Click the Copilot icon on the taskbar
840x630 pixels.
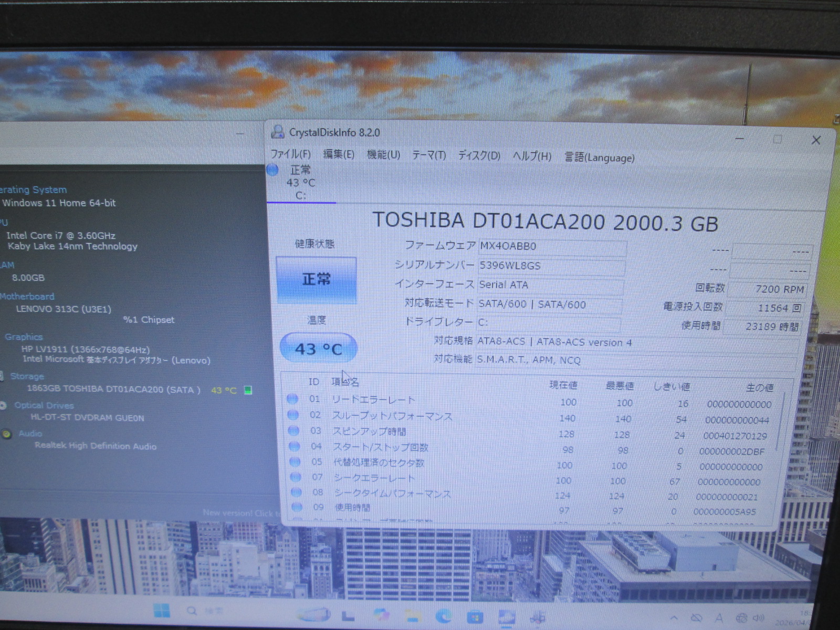(381, 615)
